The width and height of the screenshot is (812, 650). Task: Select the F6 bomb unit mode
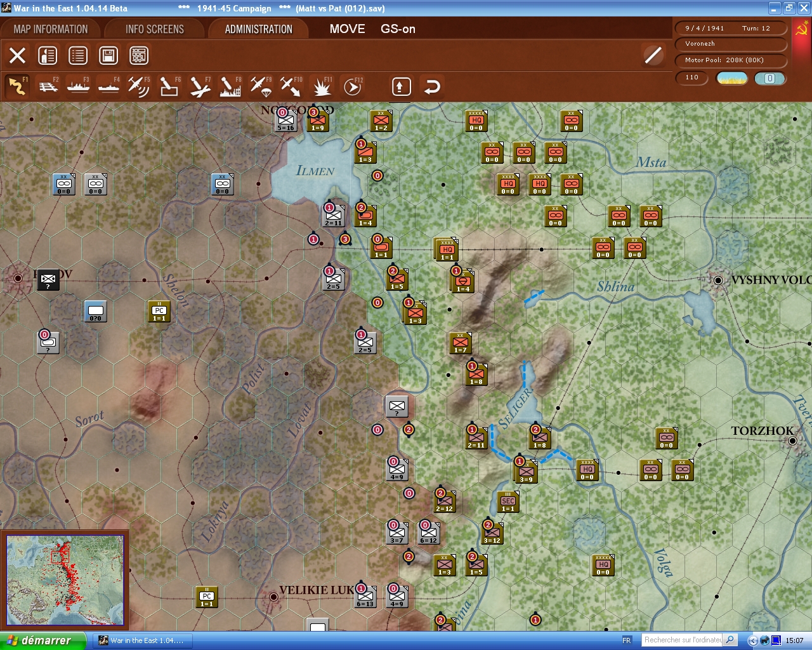[x=169, y=86]
